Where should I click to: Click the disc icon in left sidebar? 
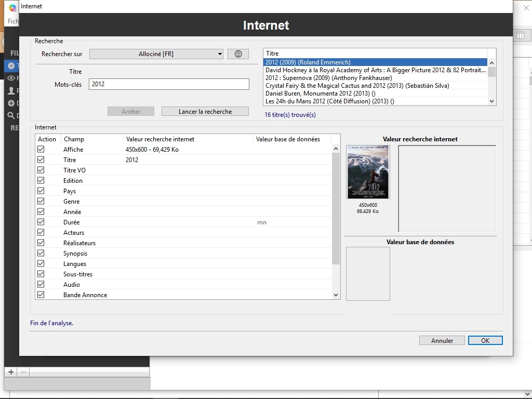coord(11,66)
